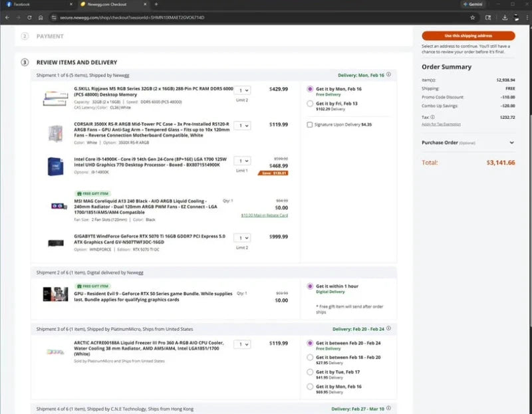Click Combo Up Savings -$20.00 row
532x414 pixels.
(x=468, y=106)
